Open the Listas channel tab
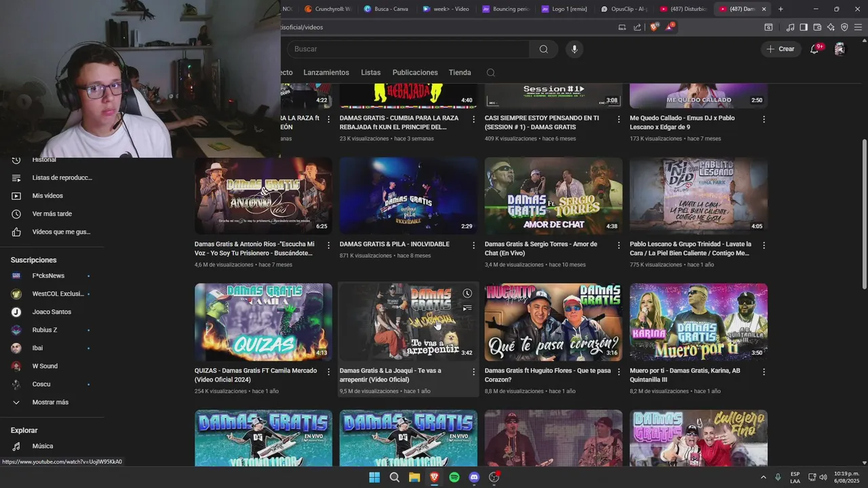 pos(371,73)
